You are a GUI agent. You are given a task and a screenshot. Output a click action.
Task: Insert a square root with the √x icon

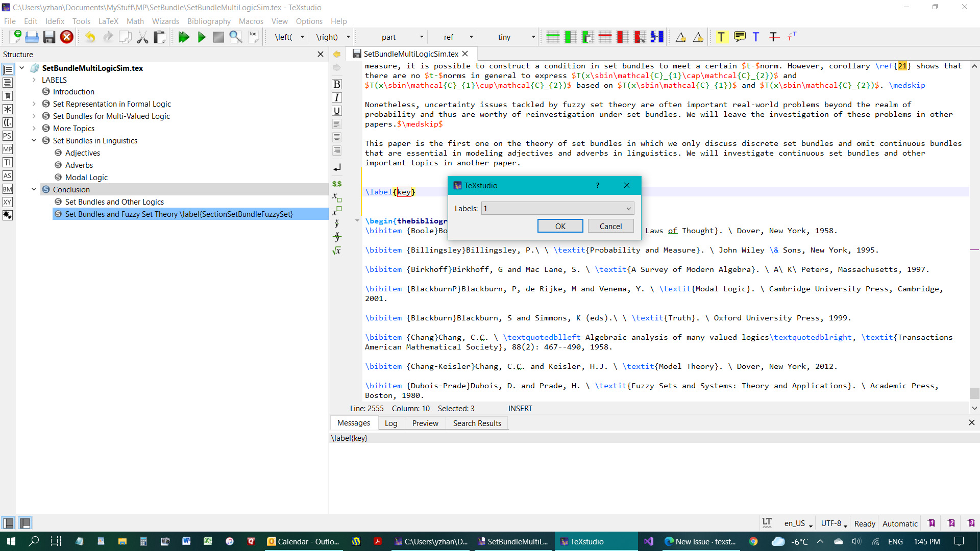[336, 251]
